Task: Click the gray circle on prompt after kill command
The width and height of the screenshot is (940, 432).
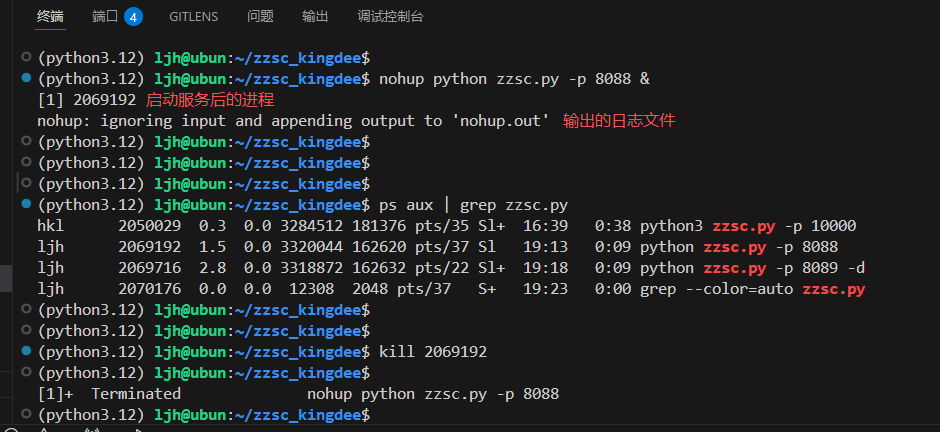Action: 26,372
